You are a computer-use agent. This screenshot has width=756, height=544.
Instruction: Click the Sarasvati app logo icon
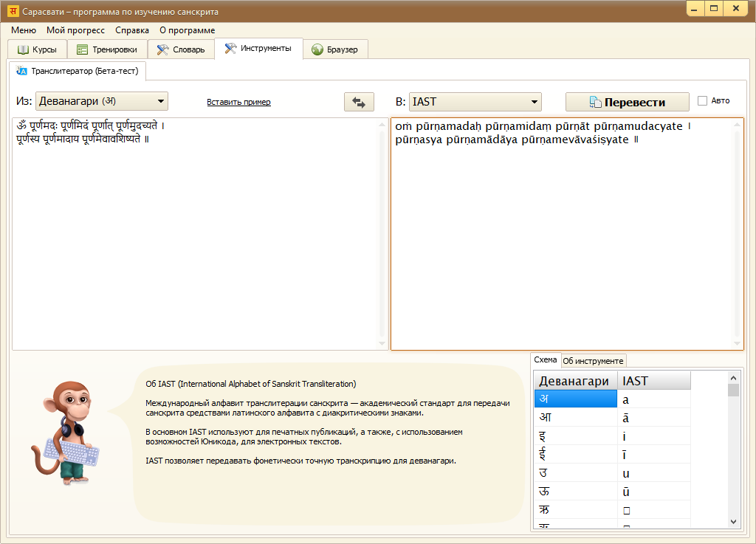tap(13, 12)
